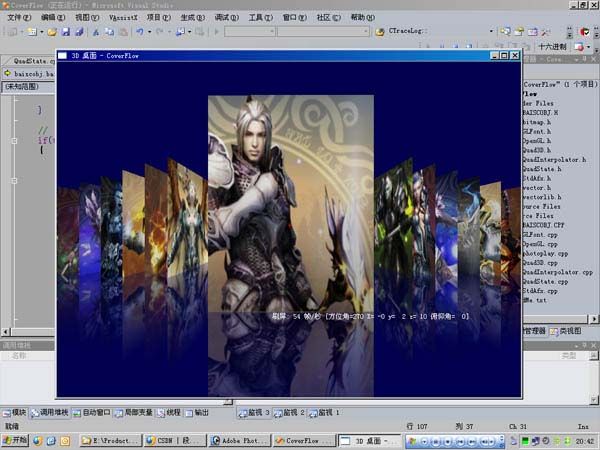
Task: Click the Save All toolbar icon
Action: [x=79, y=32]
